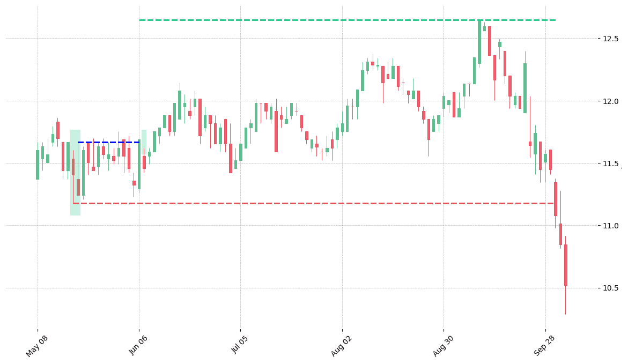Image resolution: width=628 pixels, height=364 pixels.
Task: Click the 11.0 price axis label
Action: click(608, 226)
